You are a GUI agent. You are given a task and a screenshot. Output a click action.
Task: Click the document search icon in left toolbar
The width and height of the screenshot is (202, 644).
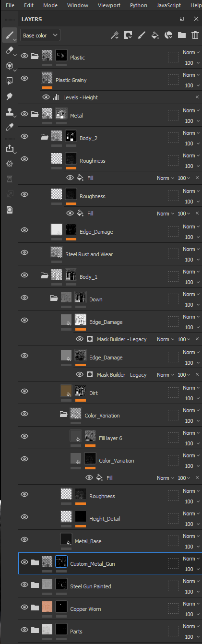click(9, 210)
